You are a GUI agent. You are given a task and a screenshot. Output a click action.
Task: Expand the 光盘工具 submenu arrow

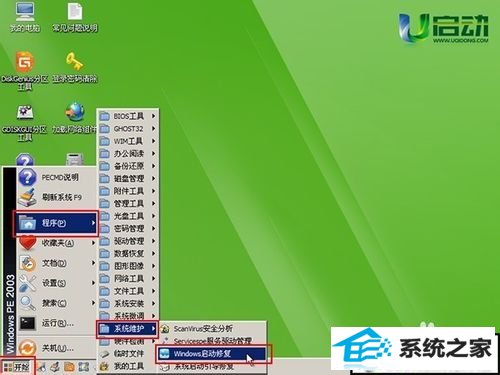click(x=154, y=216)
